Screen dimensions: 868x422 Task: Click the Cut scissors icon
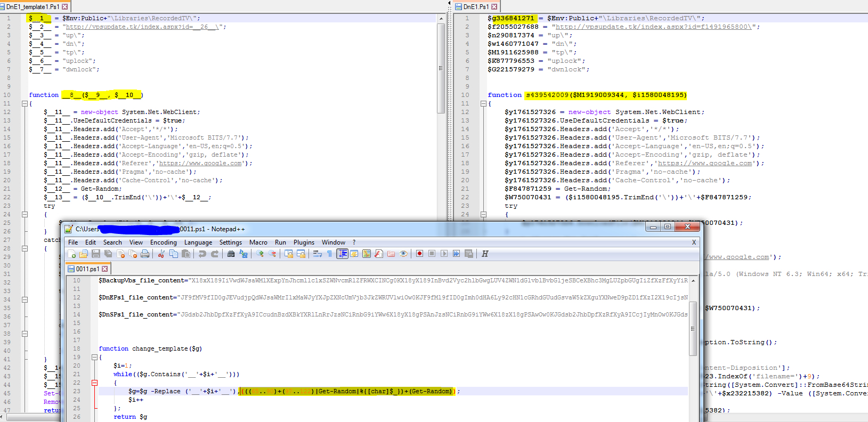coord(161,254)
